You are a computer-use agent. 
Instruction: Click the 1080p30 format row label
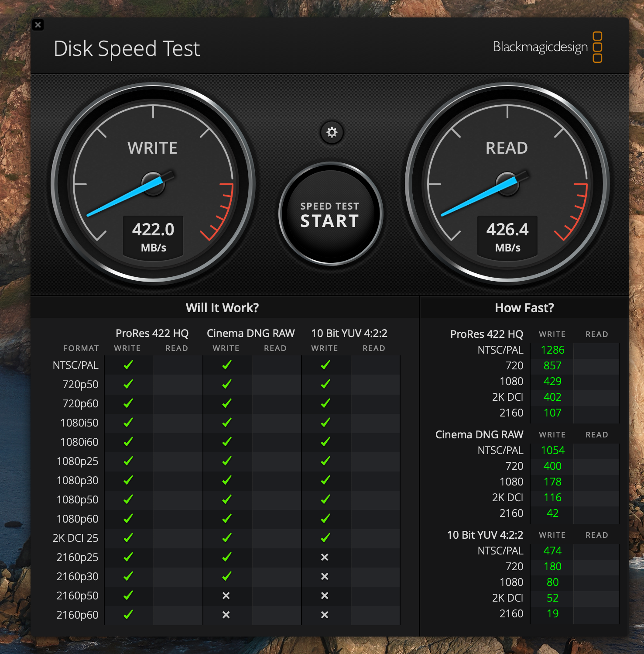coord(78,480)
